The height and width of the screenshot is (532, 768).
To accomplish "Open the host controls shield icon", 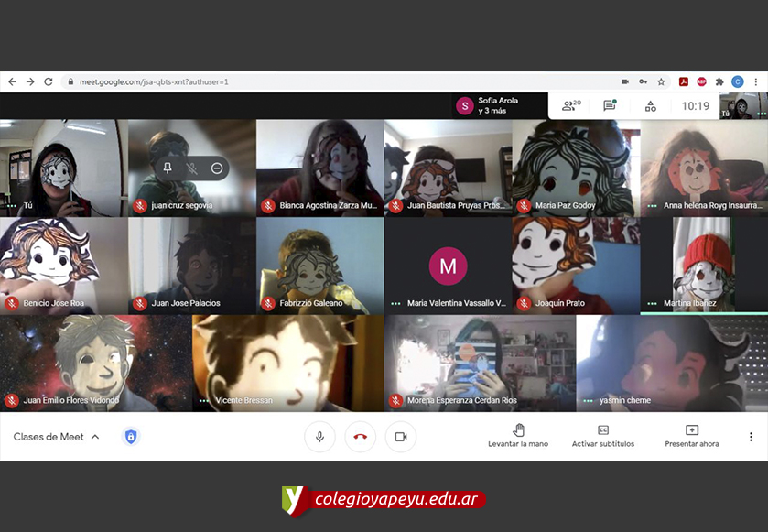I will pyautogui.click(x=131, y=437).
